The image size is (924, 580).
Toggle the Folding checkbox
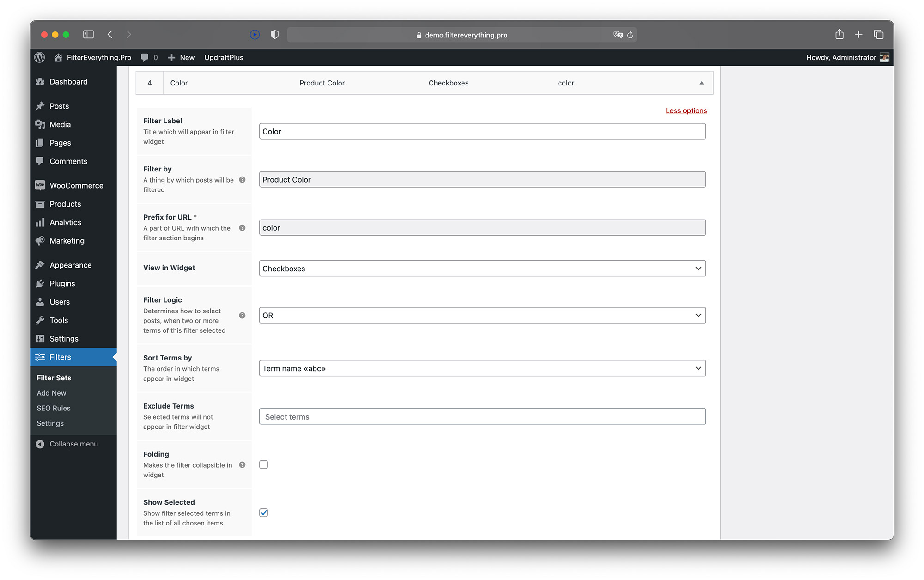coord(264,464)
